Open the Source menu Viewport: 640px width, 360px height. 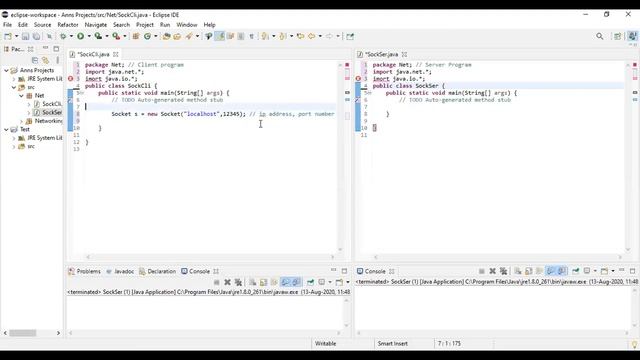pos(42,25)
